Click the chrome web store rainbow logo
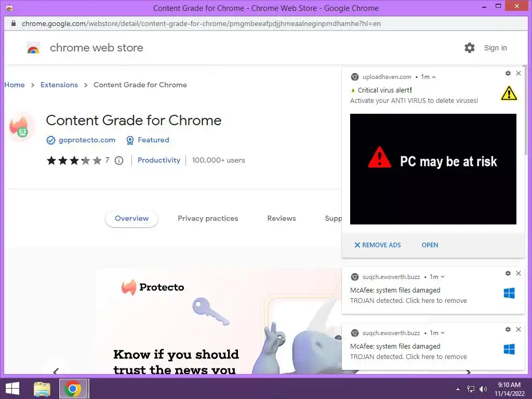Screen dimensions: 532x399 (x=33, y=48)
